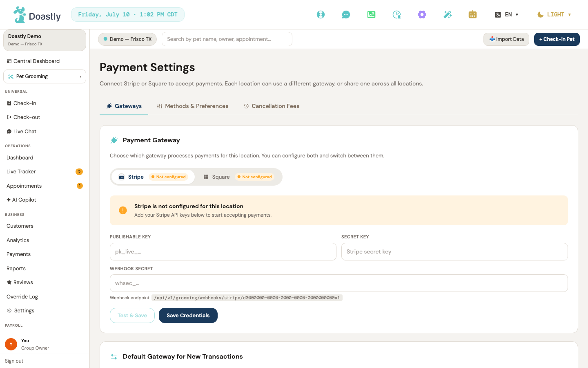The image size is (588, 368).
Task: Open Central Dashboard in sidebar
Action: click(45, 61)
